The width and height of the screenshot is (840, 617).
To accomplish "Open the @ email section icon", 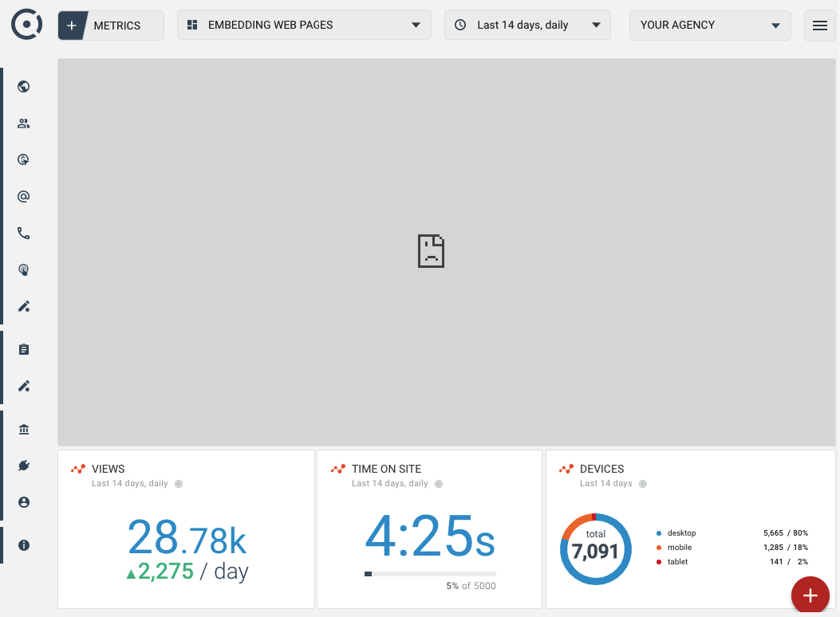I will click(x=24, y=196).
